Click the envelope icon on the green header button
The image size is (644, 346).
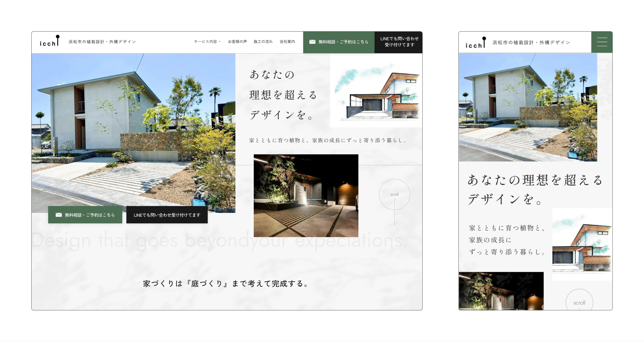(312, 42)
